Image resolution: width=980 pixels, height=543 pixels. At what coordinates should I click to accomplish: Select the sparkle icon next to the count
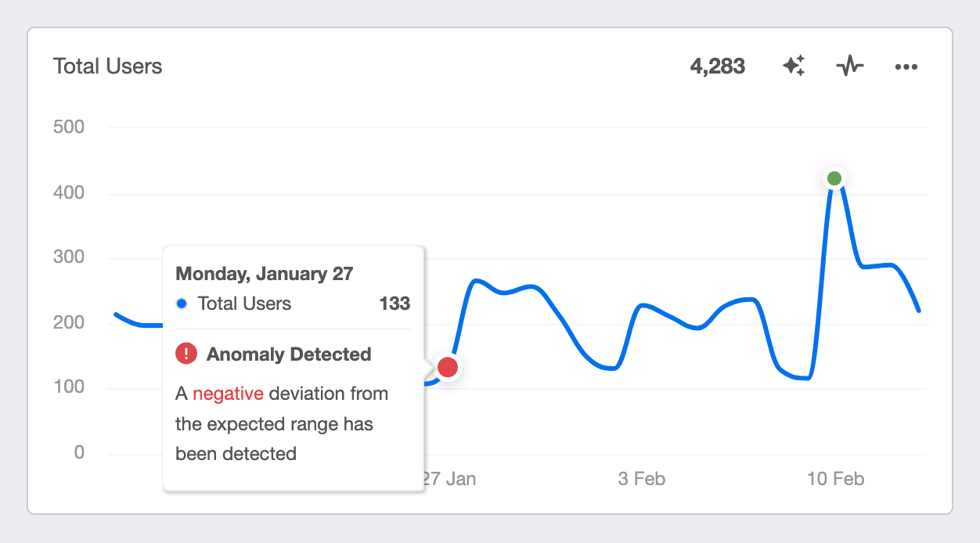coord(794,67)
